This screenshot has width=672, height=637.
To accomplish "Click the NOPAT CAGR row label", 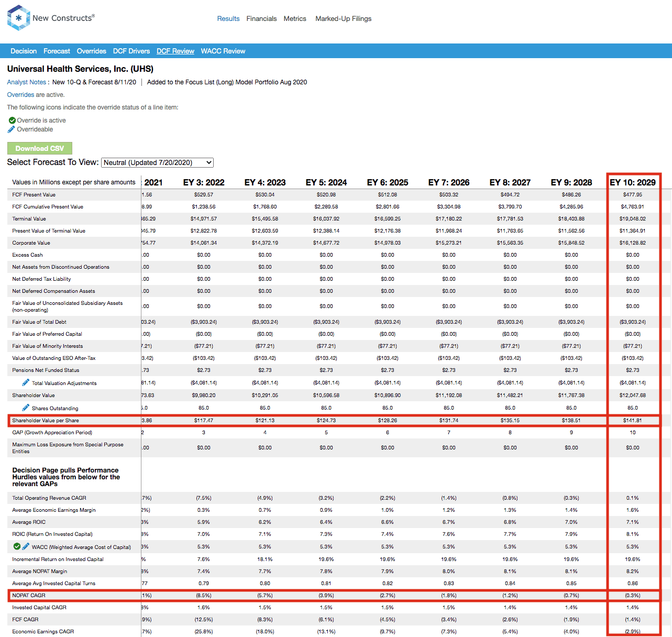I will coord(29,596).
